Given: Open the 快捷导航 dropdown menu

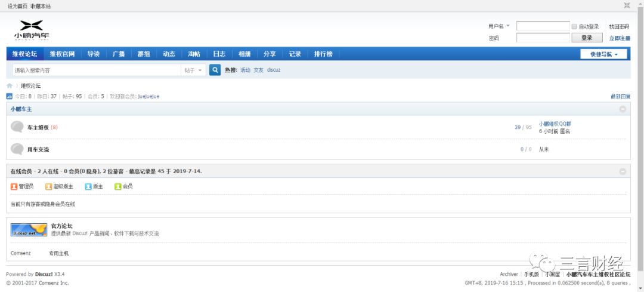Looking at the screenshot, I should point(603,54).
